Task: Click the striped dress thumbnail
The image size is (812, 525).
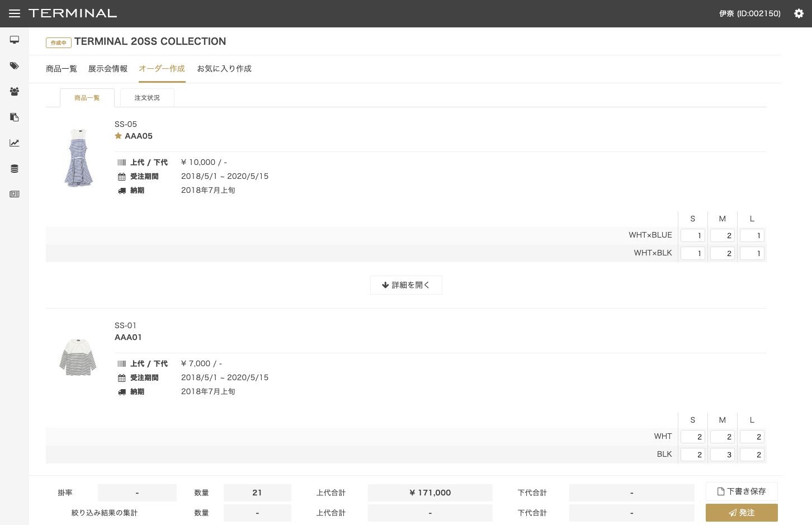Action: 78,158
